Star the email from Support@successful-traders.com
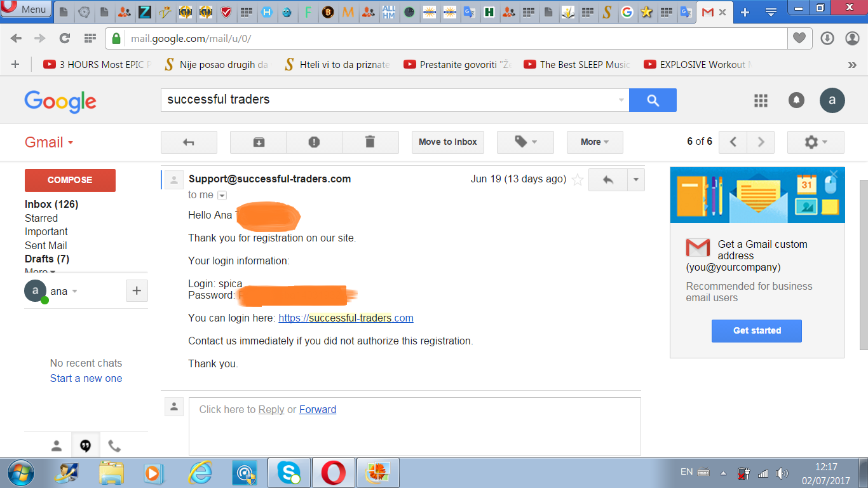 (577, 180)
